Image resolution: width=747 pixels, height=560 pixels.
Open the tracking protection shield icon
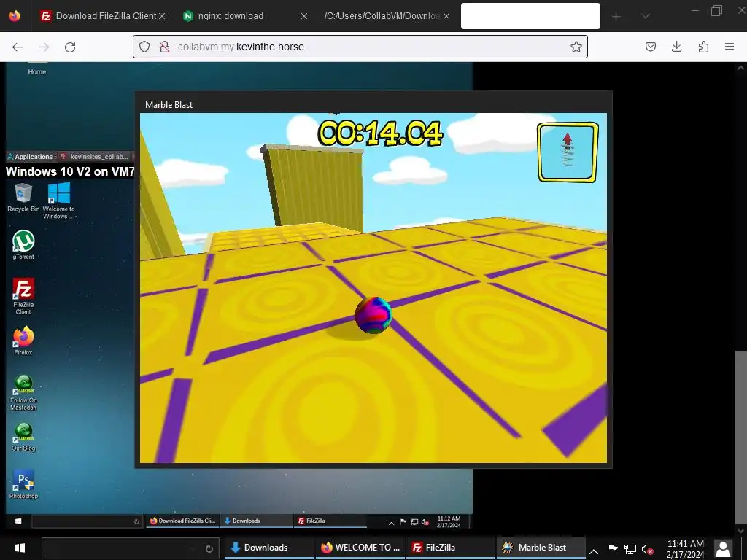pos(144,47)
